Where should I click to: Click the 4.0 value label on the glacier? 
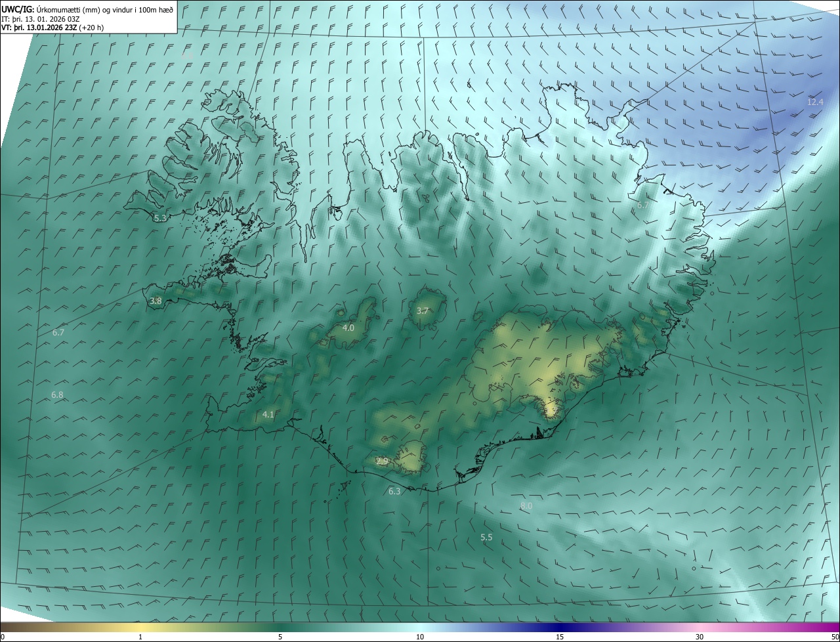coord(348,328)
